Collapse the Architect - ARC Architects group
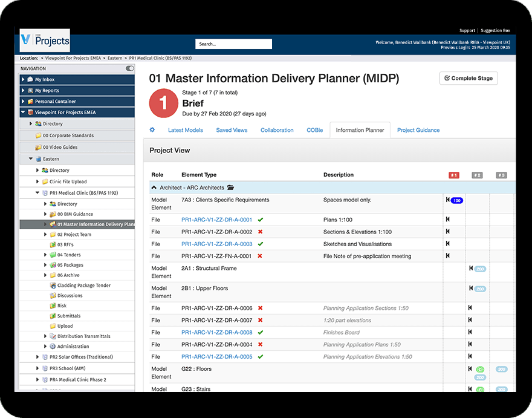 154,188
